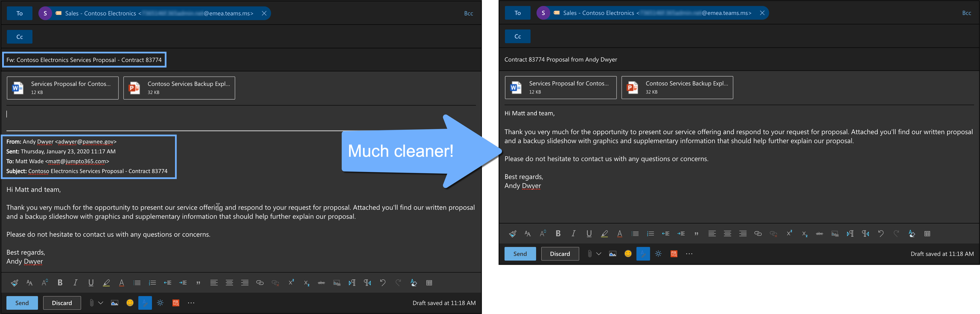
Task: Open Contoso Services Backup PowerPoint in left window
Action: click(x=179, y=88)
